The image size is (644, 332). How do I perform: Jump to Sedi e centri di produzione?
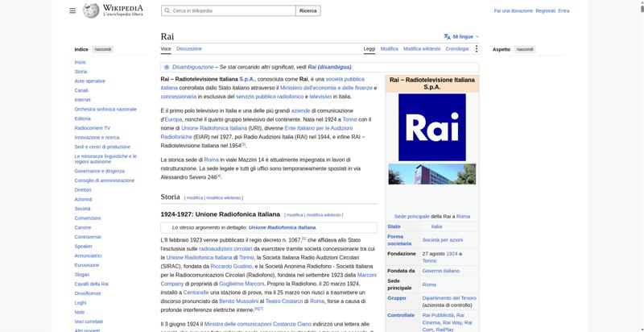tap(102, 147)
